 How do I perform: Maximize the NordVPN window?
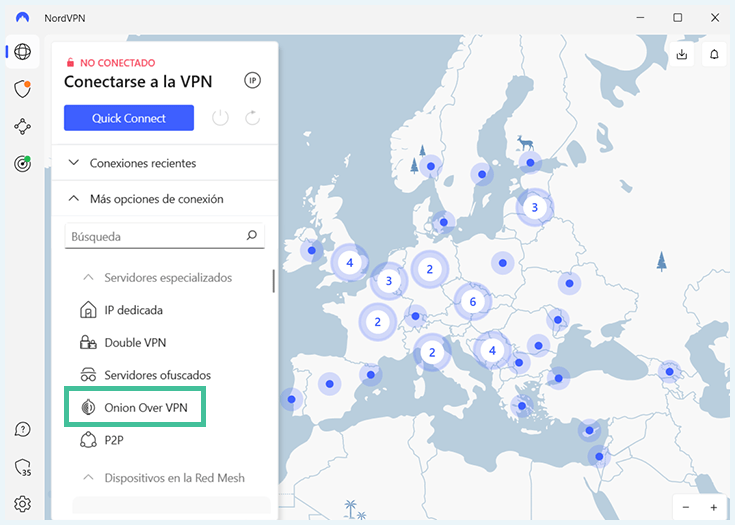click(678, 18)
